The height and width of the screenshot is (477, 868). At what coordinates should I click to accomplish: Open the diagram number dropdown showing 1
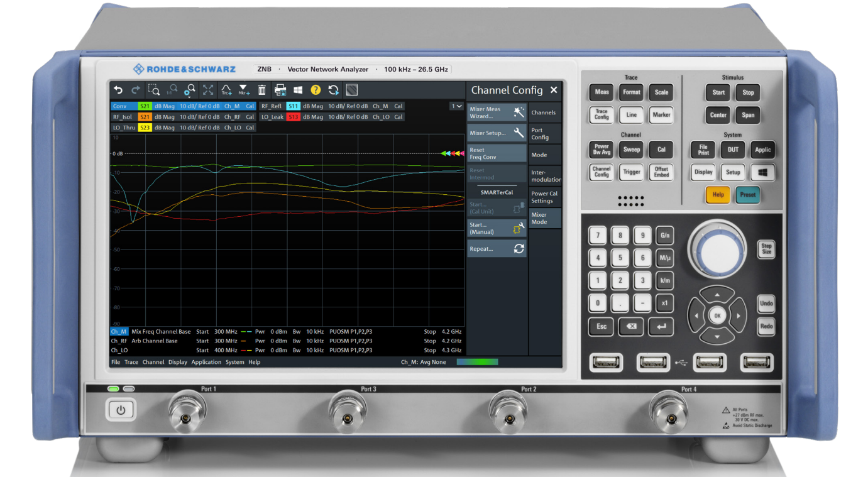point(456,106)
